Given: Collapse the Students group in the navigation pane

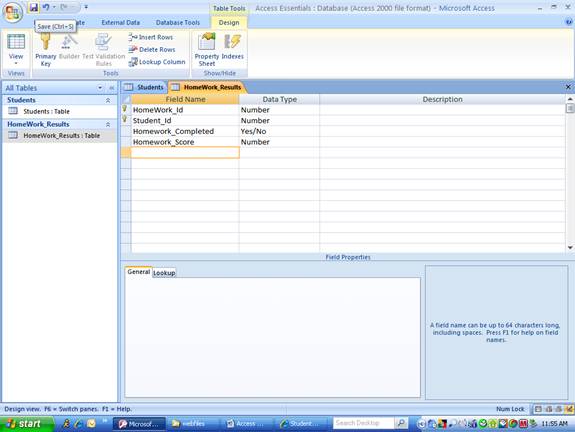Looking at the screenshot, I should [x=108, y=100].
